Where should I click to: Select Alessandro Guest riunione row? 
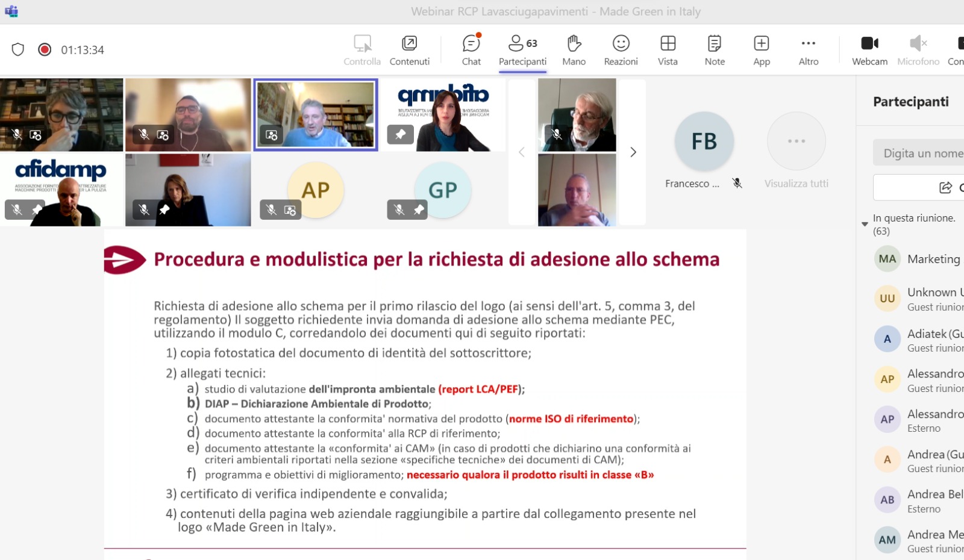click(x=919, y=380)
